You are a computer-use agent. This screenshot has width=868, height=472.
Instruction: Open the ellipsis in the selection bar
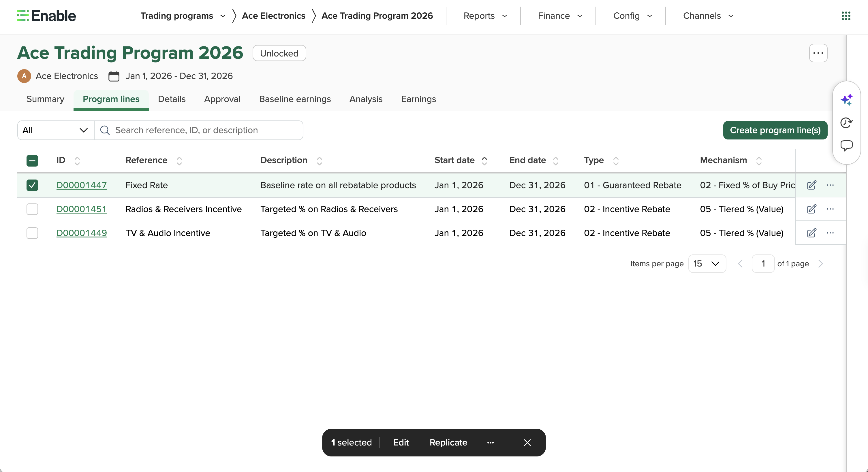point(490,442)
